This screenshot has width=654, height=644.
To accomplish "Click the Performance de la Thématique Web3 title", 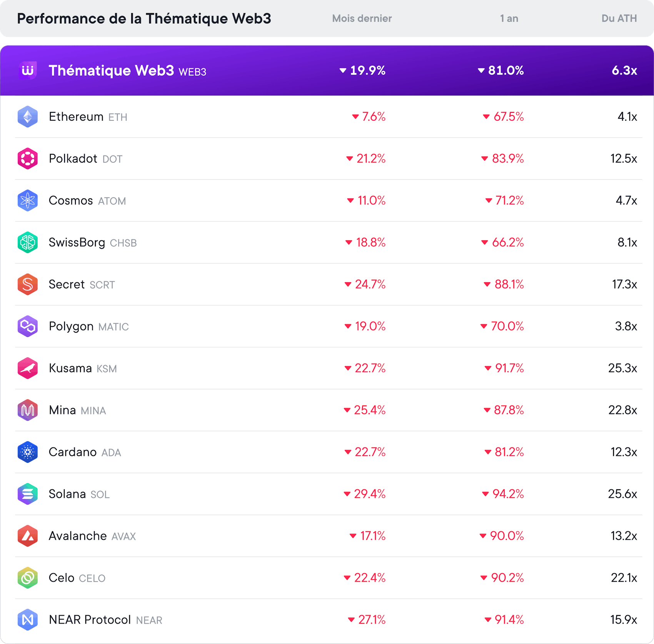I will click(x=144, y=18).
